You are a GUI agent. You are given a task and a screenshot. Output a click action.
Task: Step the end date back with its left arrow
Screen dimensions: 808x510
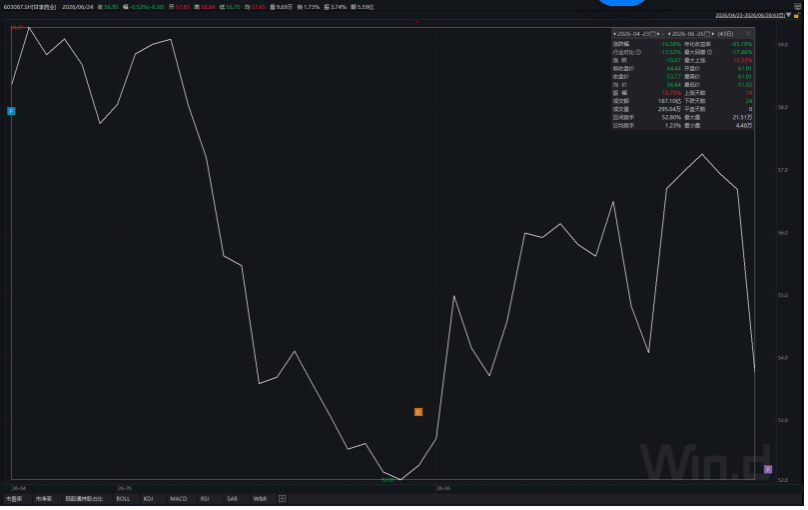point(669,33)
